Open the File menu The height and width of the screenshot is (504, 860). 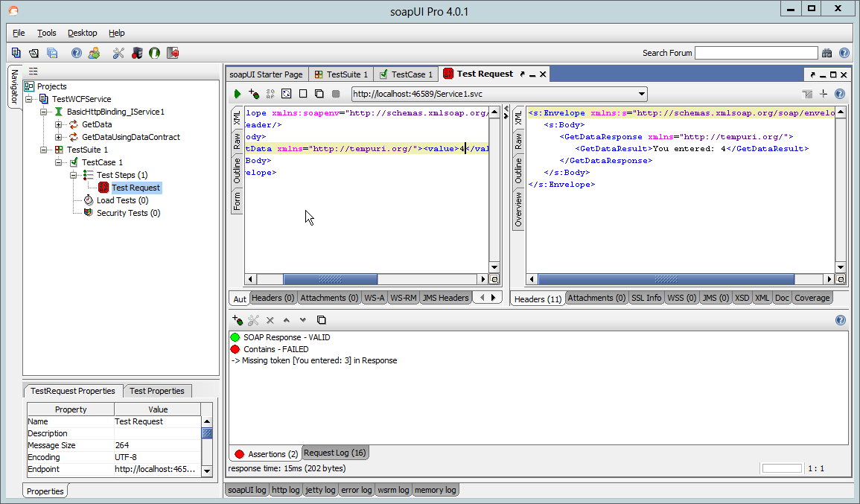[x=19, y=33]
